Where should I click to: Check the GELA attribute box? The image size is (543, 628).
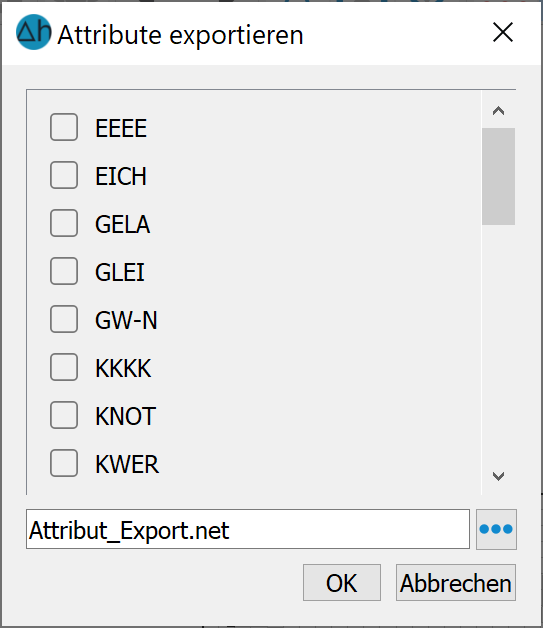tap(64, 223)
